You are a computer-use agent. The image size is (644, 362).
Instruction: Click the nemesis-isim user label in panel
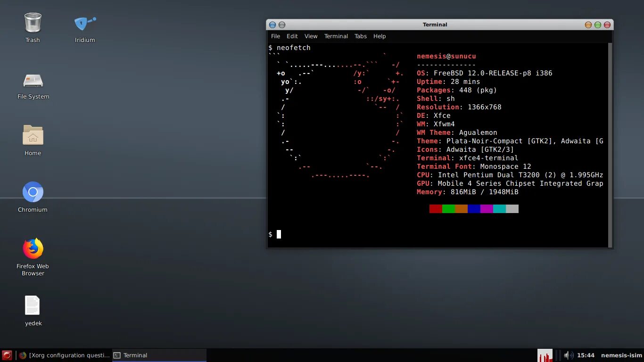(621, 355)
